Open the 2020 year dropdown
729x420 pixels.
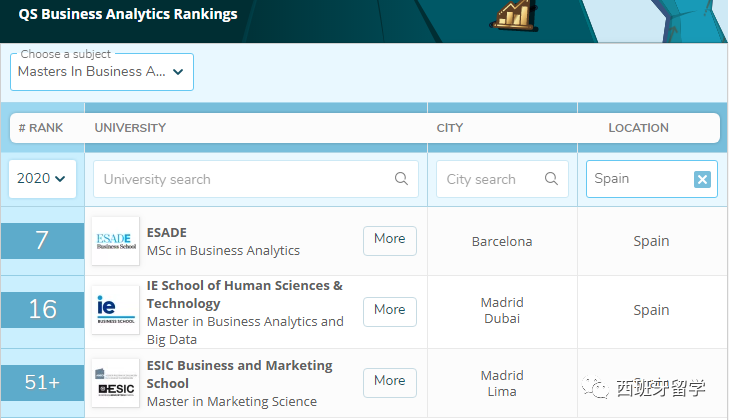42,179
